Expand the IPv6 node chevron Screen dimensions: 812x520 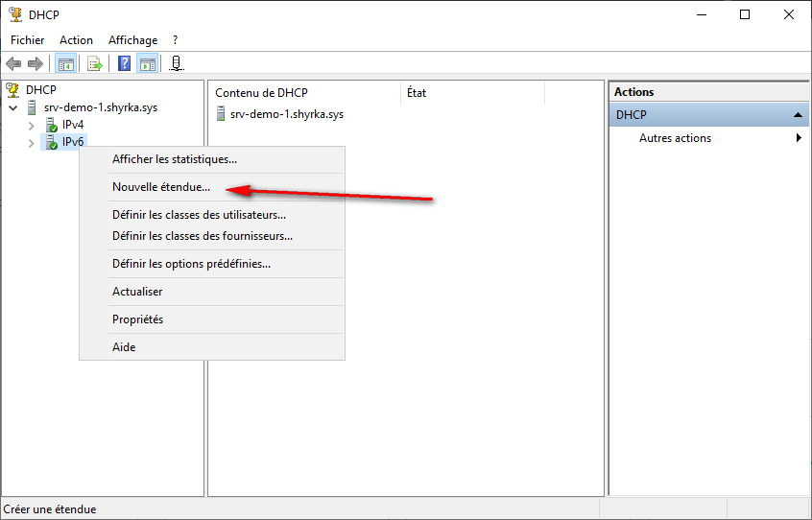pyautogui.click(x=31, y=143)
